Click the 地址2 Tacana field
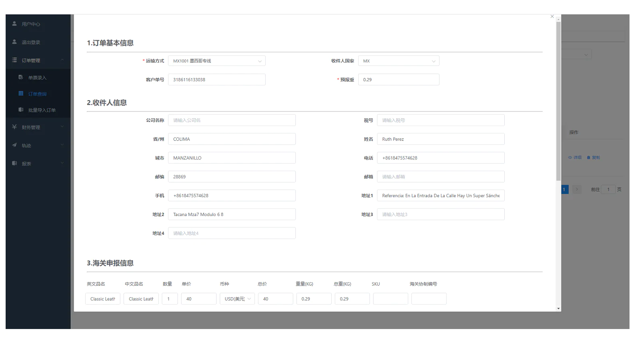This screenshot has width=644, height=362. click(x=232, y=214)
